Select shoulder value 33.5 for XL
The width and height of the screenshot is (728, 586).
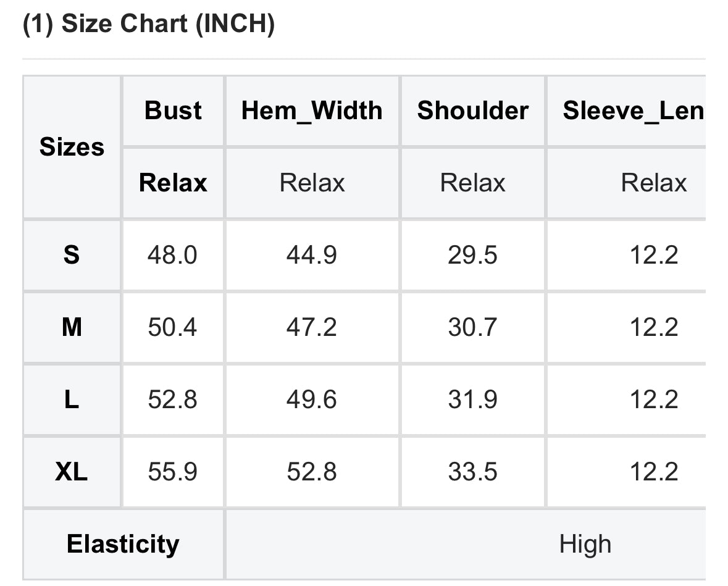tap(472, 472)
